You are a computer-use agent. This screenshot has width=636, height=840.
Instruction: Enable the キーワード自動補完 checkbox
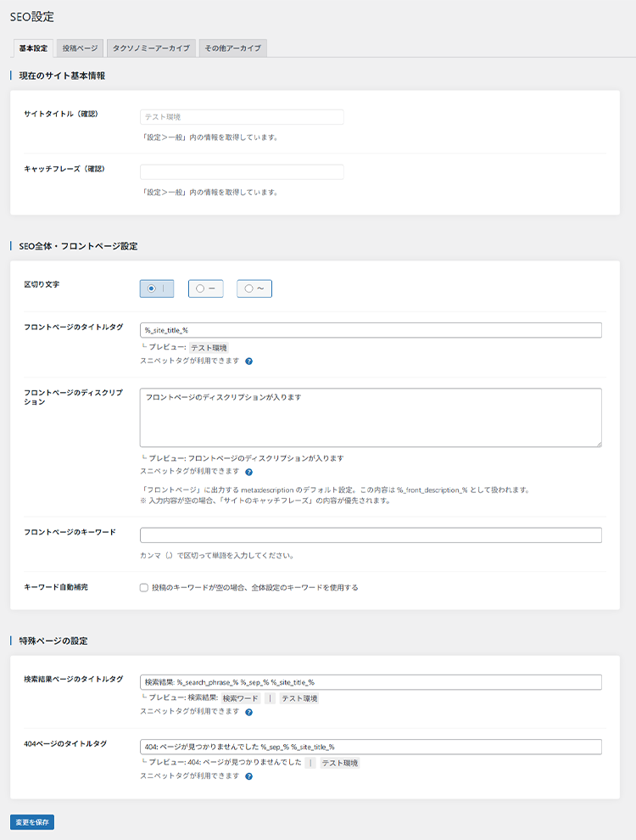[x=144, y=587]
